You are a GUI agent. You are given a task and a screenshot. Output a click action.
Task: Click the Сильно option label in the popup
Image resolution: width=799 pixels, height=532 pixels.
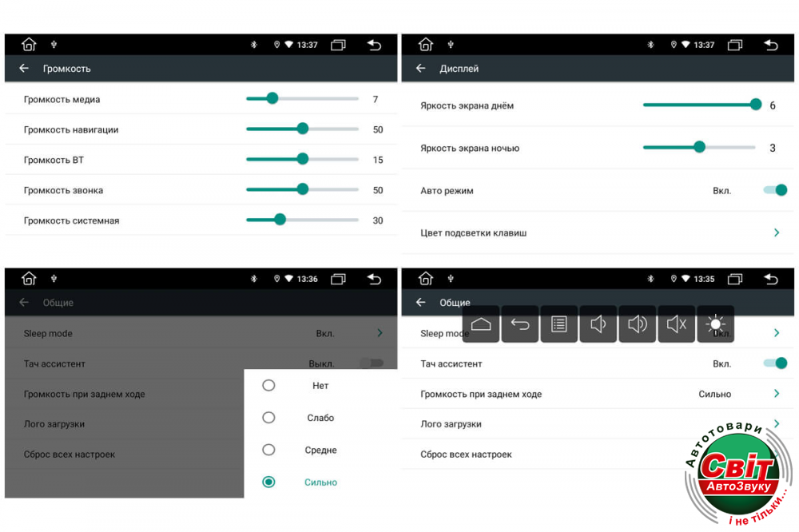[320, 482]
